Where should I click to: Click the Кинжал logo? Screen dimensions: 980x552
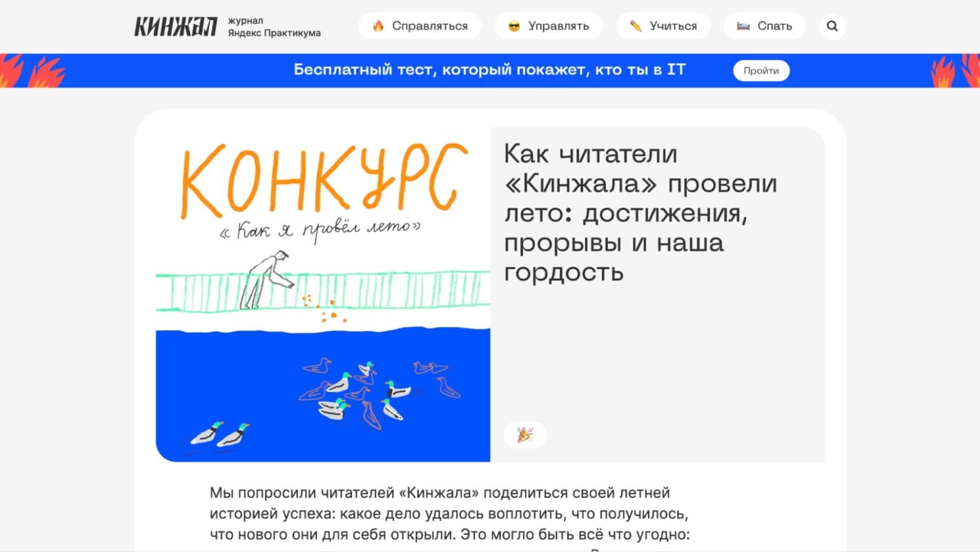175,26
